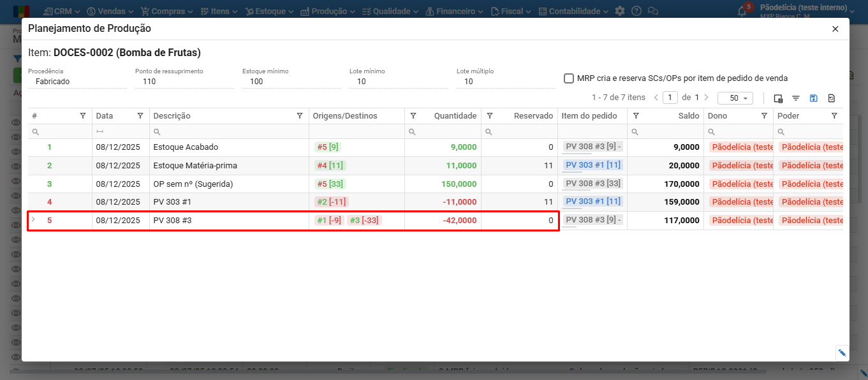Expand row 5 PV 308 #3

34,220
